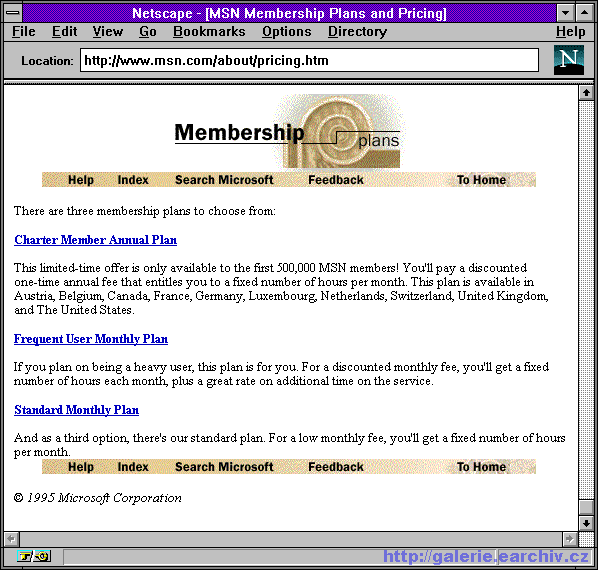Click the vertical scrollbar up arrow
The image size is (598, 570).
(x=586, y=93)
